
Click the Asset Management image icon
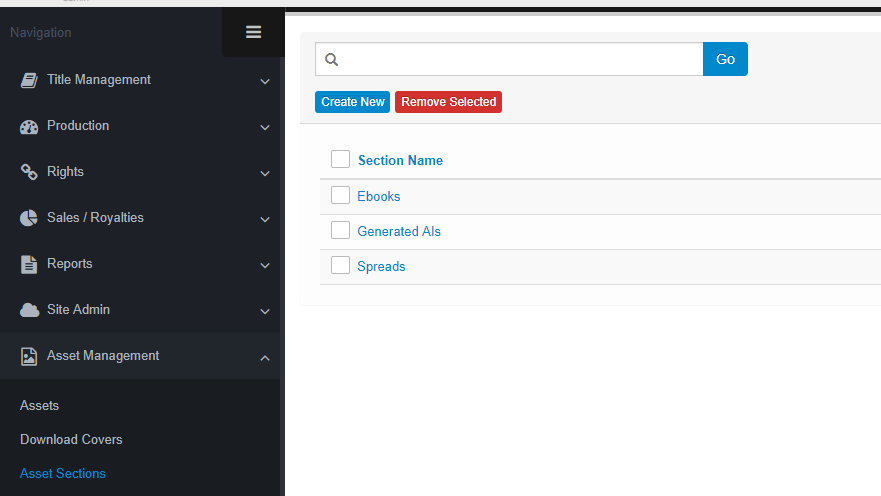tap(29, 356)
